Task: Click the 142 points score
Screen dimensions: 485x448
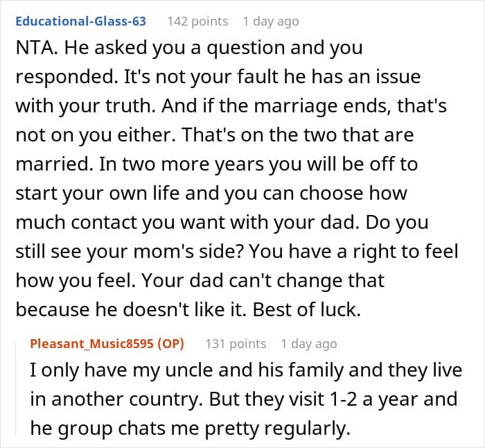Action: pos(198,21)
